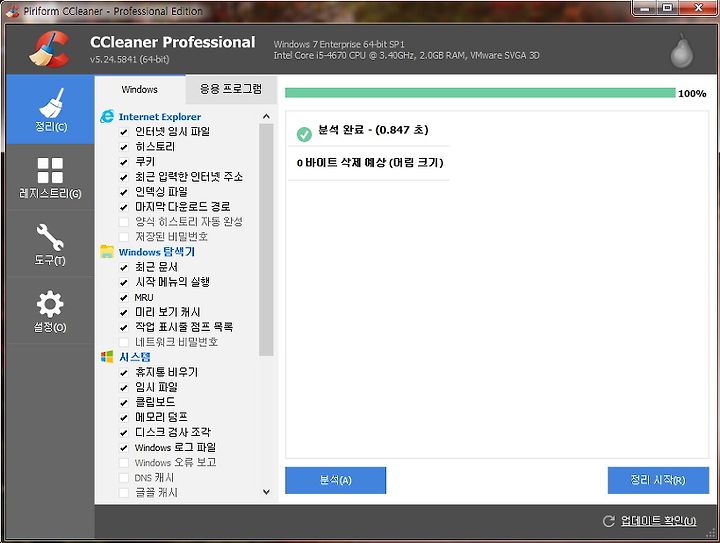
Task: Toggle 메모리 덤프 checkbox
Action: click(x=124, y=418)
